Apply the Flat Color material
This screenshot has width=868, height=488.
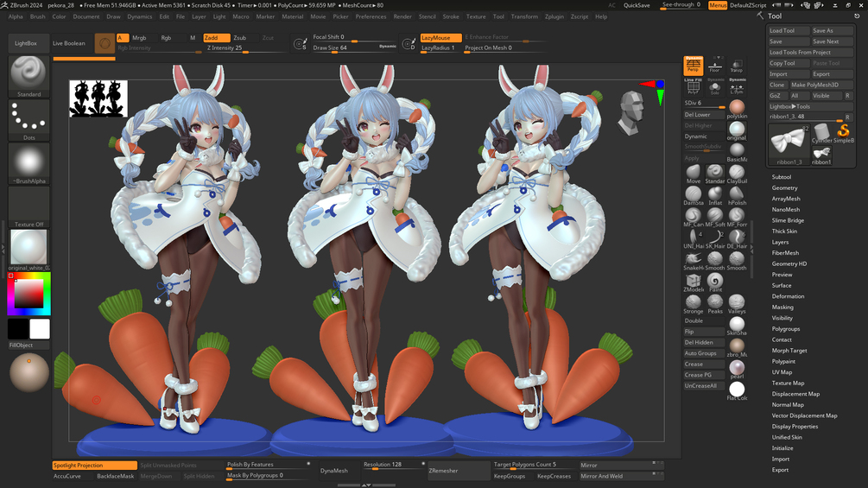point(737,390)
